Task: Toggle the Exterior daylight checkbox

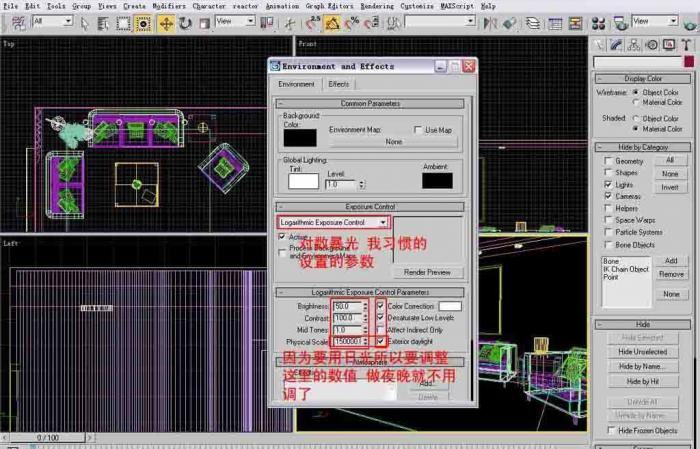Action: click(380, 341)
